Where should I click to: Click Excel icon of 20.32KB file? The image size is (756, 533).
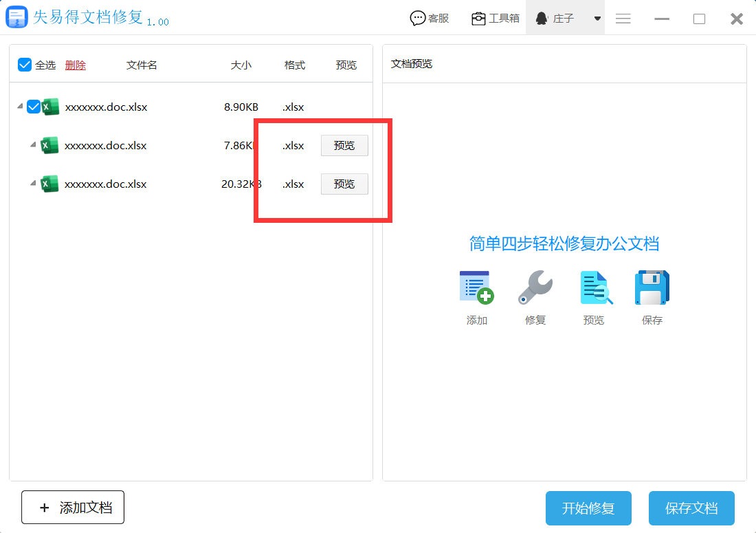[x=49, y=184]
